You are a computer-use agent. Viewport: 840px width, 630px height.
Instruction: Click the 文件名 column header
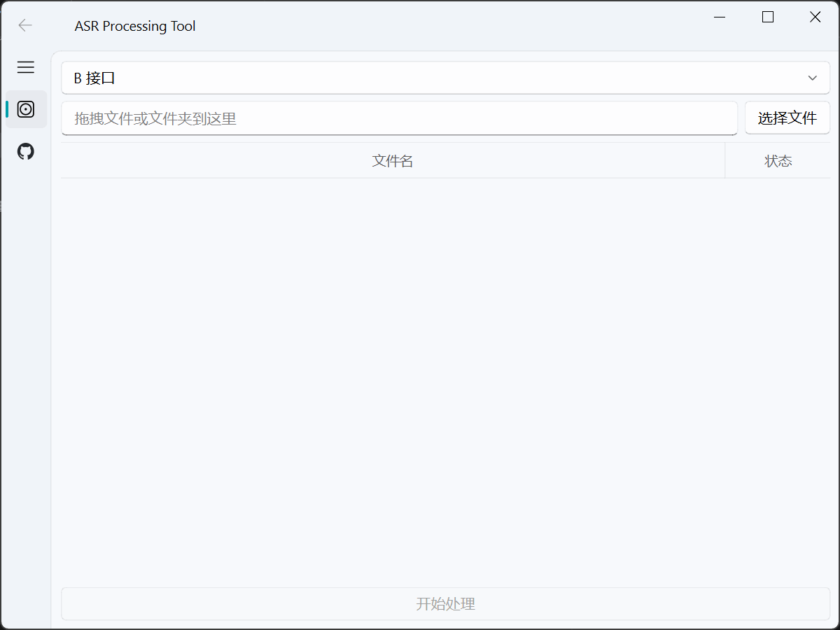tap(393, 161)
